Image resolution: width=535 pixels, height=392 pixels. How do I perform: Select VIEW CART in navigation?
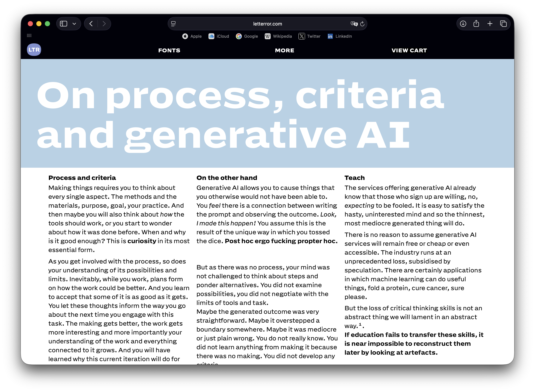pos(409,50)
